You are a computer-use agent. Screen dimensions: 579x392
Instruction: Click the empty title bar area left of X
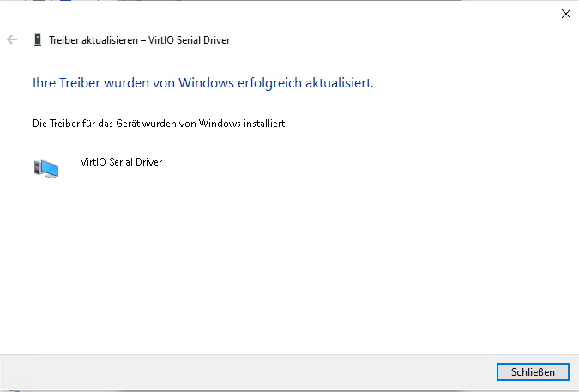[343, 14]
